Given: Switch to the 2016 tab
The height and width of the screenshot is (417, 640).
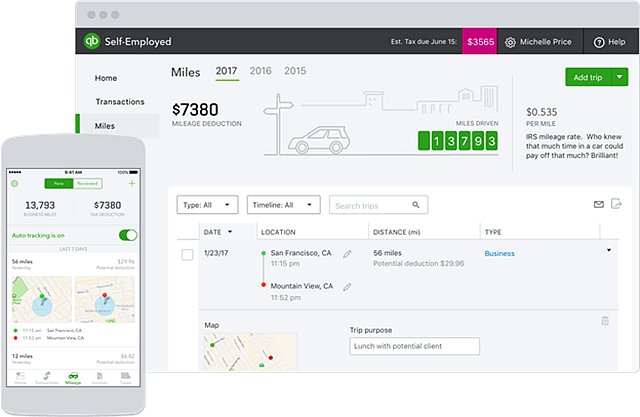Looking at the screenshot, I should pos(260,71).
